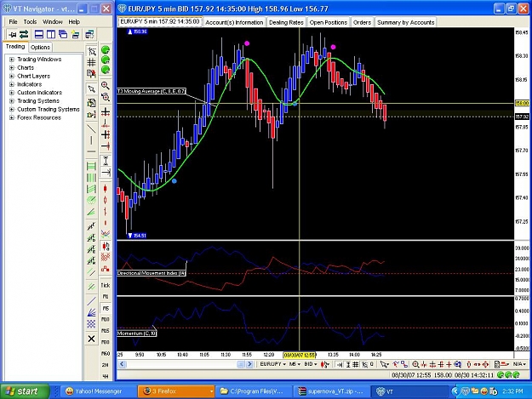532x399 pixels.
Task: Open Firefox group in taskbar
Action: 176,391
